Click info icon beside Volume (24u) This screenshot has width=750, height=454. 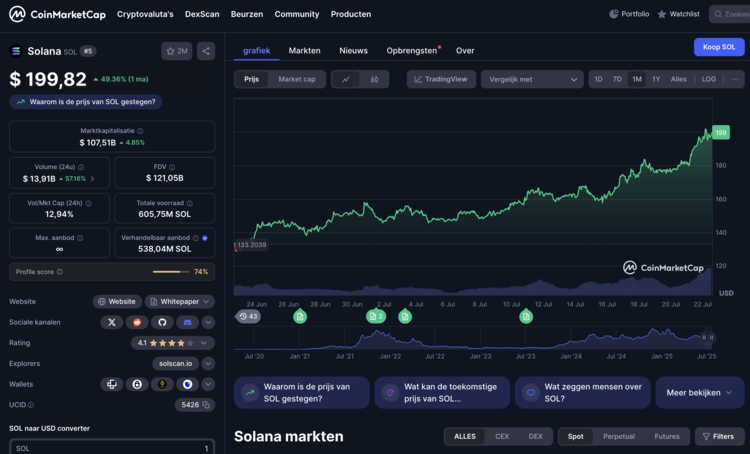click(81, 167)
